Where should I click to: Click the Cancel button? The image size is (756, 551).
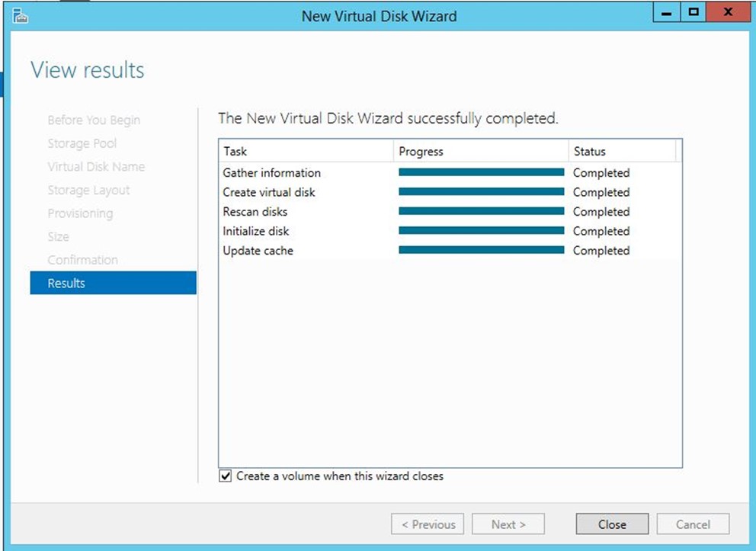coord(693,524)
